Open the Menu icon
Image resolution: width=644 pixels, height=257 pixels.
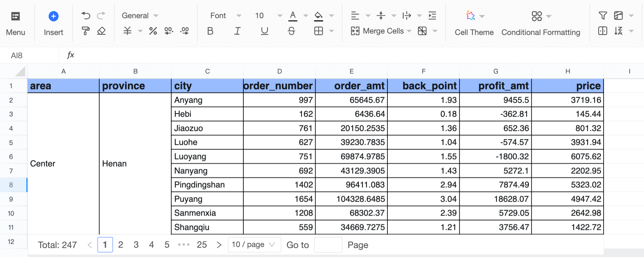pos(15,16)
